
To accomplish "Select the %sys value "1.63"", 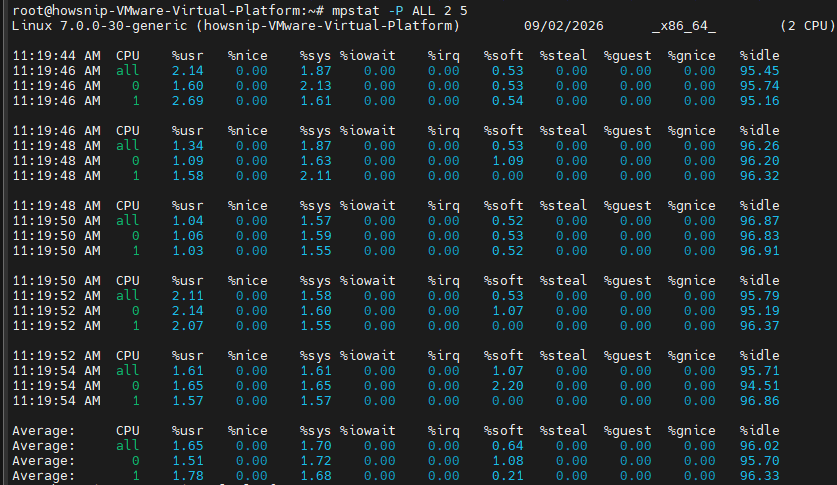I will pyautogui.click(x=316, y=161).
